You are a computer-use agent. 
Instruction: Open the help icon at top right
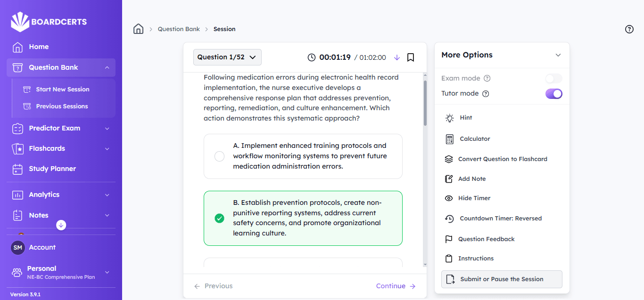629,29
